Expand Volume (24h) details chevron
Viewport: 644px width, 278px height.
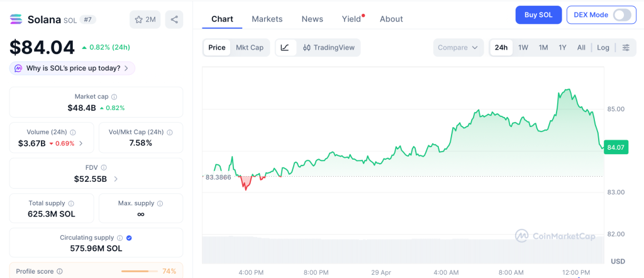(80, 143)
